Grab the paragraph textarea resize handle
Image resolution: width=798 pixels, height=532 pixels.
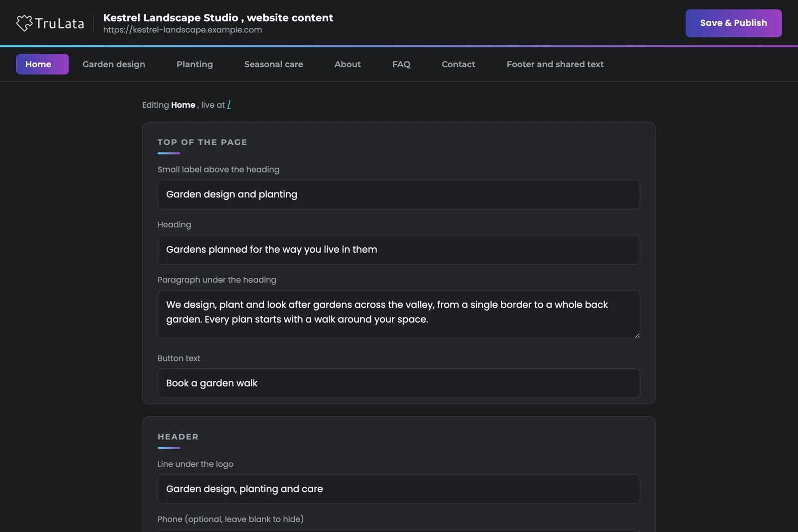[636, 336]
